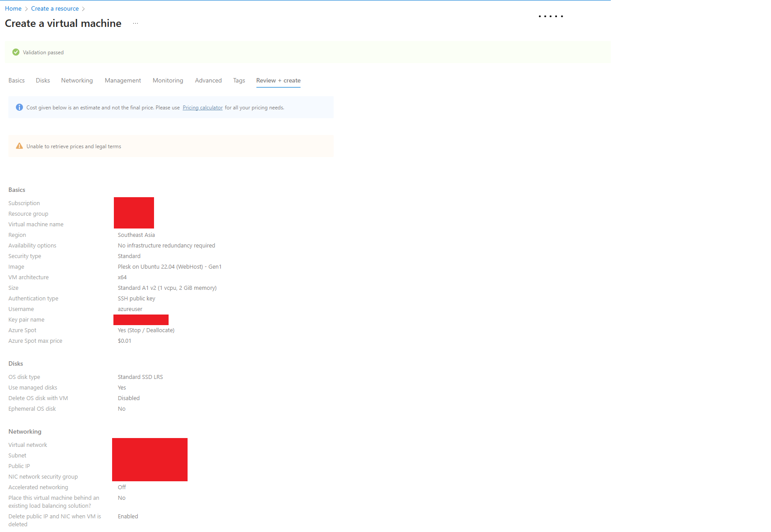Navigate to Home via the breadcrumb
Screen dimensions: 771x532
tap(13, 8)
